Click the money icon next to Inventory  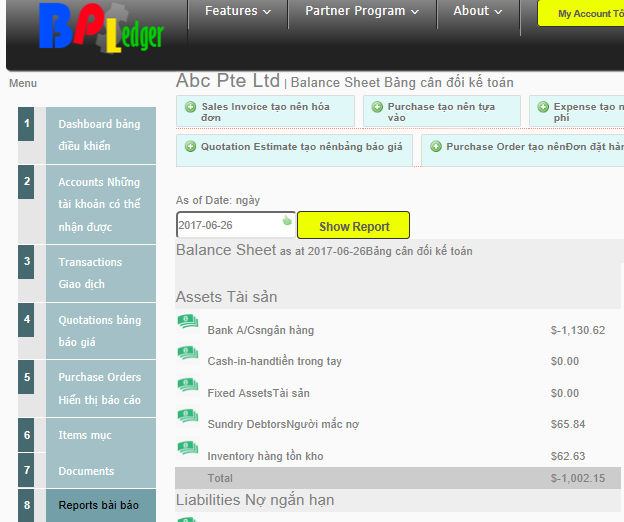tap(187, 448)
